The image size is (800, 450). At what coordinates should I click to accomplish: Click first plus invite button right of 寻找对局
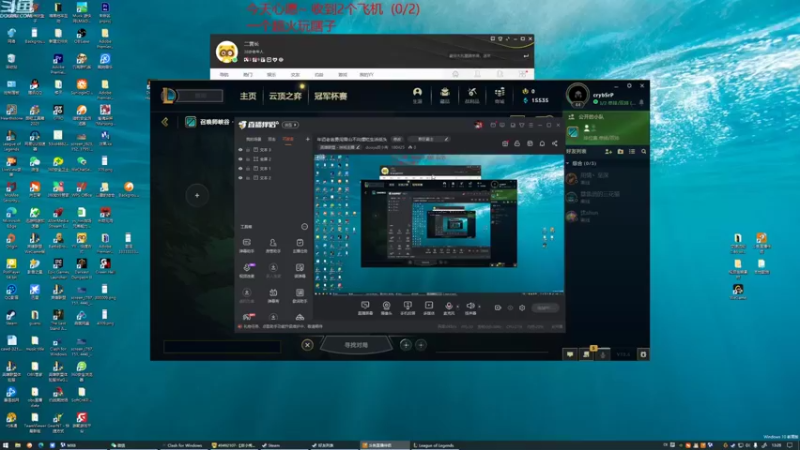pyautogui.click(x=406, y=345)
